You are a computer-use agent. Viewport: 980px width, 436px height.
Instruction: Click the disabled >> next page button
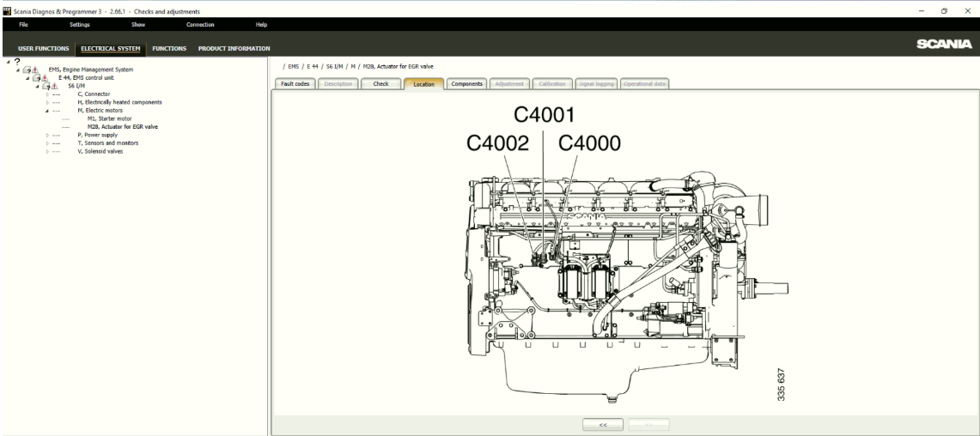648,425
